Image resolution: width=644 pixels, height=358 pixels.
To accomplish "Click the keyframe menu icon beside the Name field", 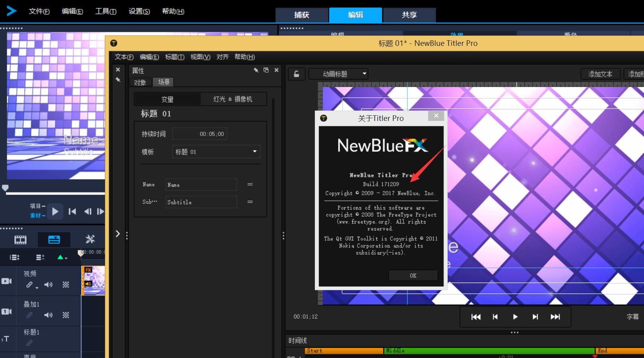I will 250,184.
